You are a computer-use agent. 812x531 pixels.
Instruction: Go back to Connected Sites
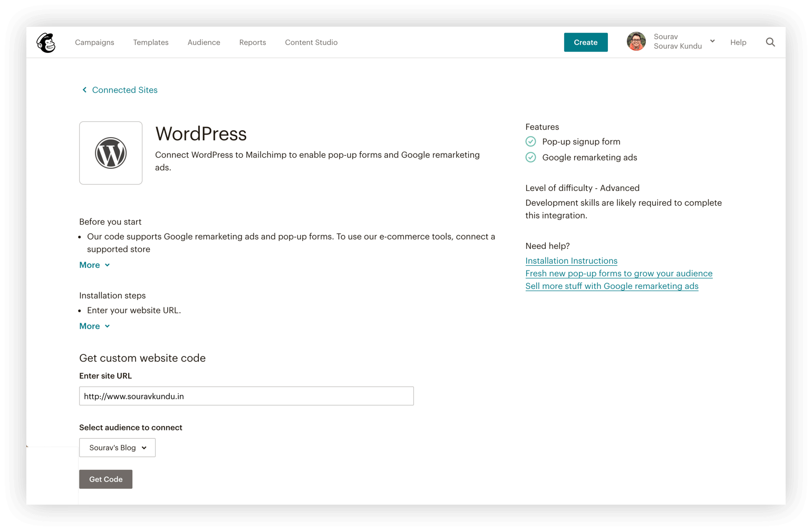pos(125,90)
